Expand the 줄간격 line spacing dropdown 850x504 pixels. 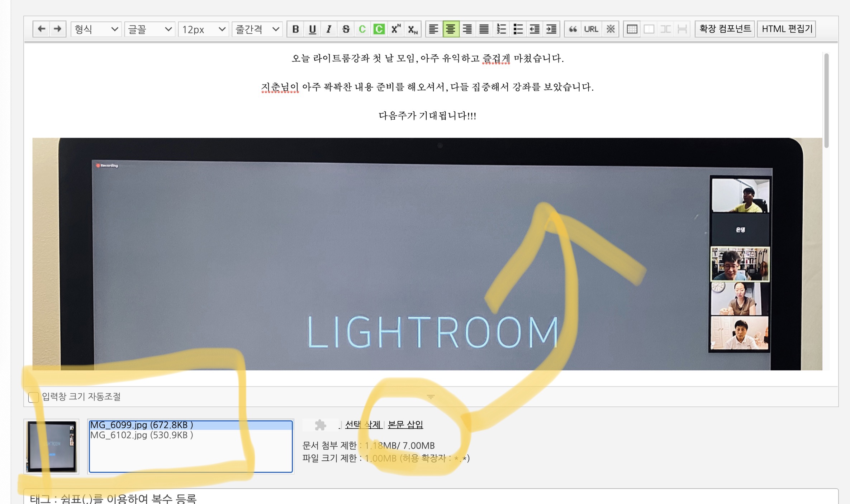coord(257,29)
